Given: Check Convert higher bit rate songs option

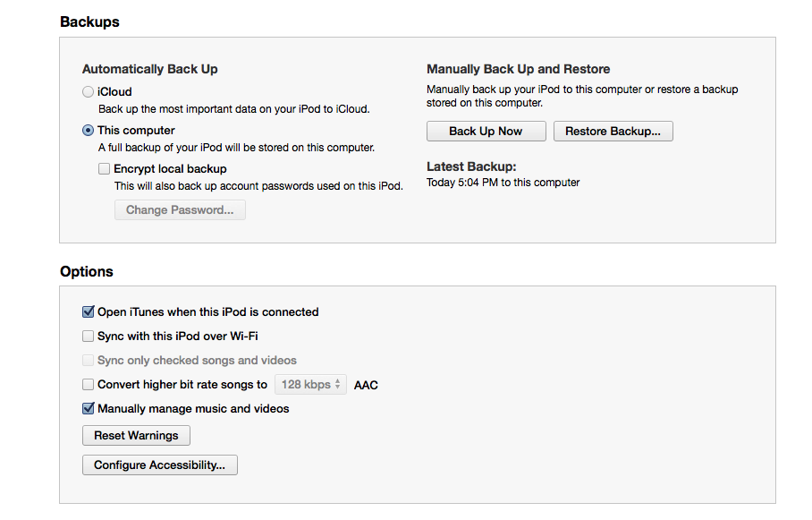Looking at the screenshot, I should pyautogui.click(x=88, y=385).
